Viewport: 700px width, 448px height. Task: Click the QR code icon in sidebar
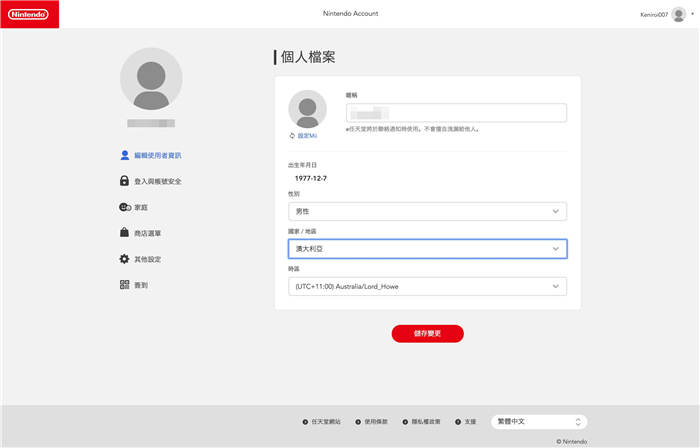tap(125, 285)
